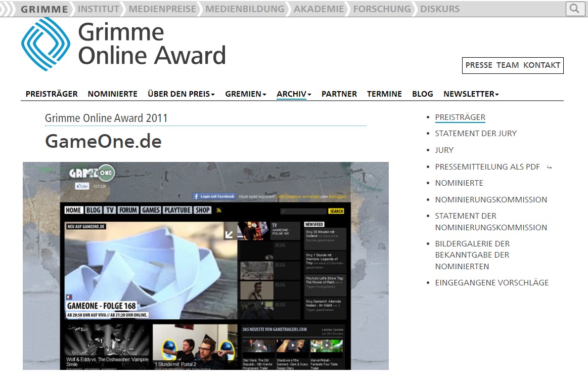Select AKADEMIE in the top bar
Image resolution: width=588 pixels, height=376 pixels.
point(319,9)
